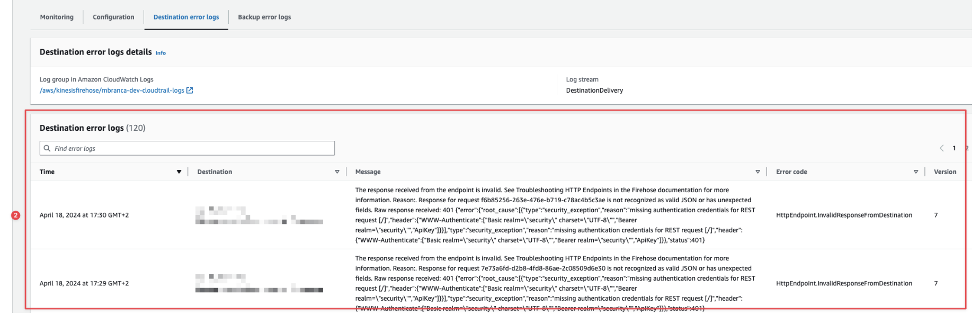Click the external link icon beside log group

point(190,91)
